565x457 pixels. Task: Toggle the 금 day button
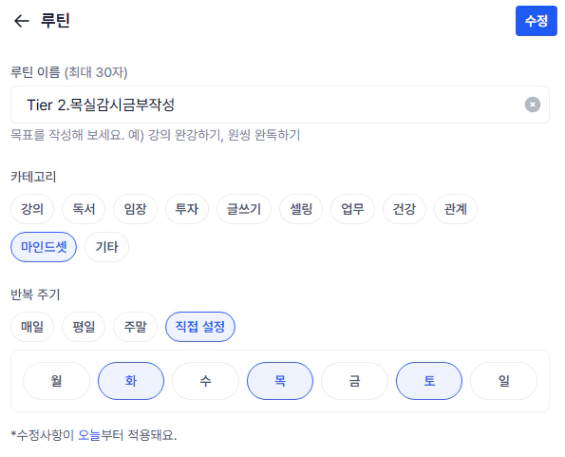pyautogui.click(x=355, y=381)
